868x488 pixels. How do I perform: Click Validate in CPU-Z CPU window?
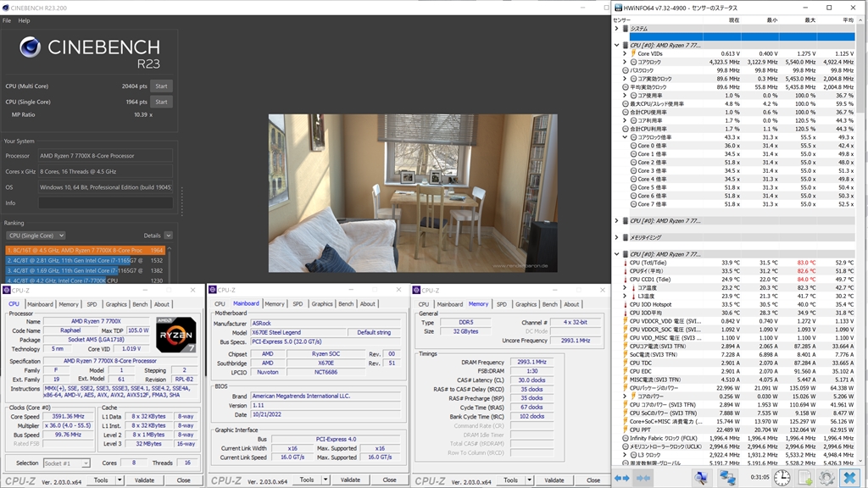click(144, 480)
